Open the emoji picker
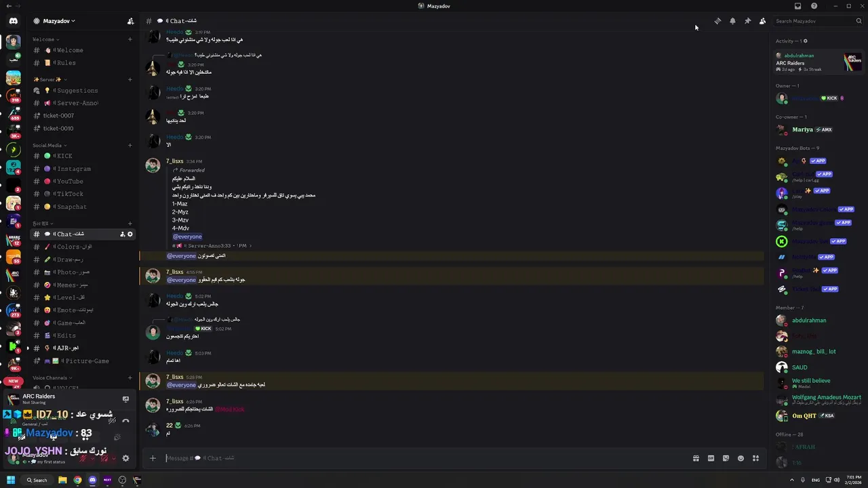868x488 pixels. [741, 458]
